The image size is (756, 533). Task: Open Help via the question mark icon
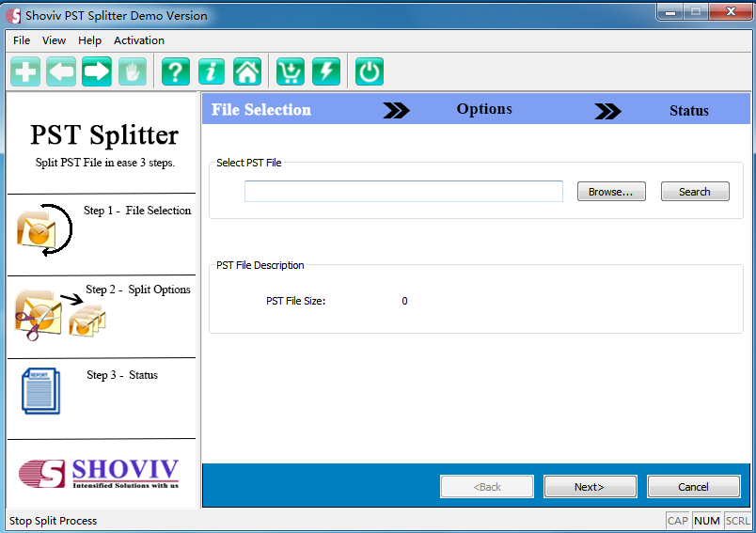point(176,71)
